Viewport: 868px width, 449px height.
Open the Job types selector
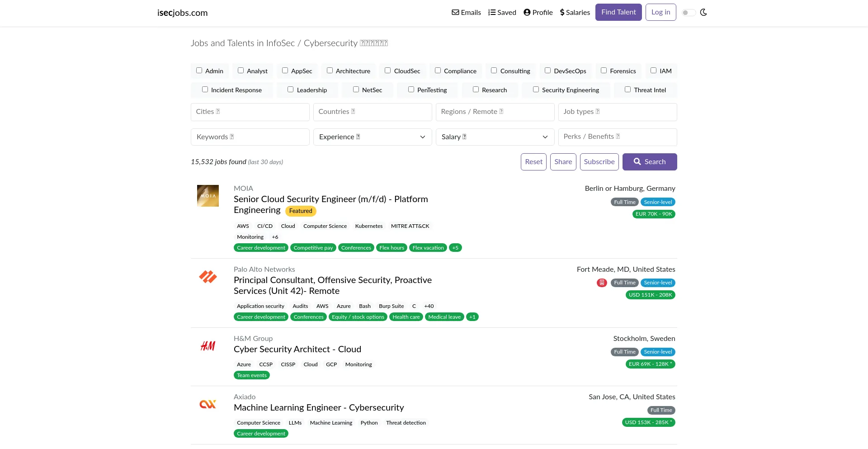pyautogui.click(x=618, y=112)
